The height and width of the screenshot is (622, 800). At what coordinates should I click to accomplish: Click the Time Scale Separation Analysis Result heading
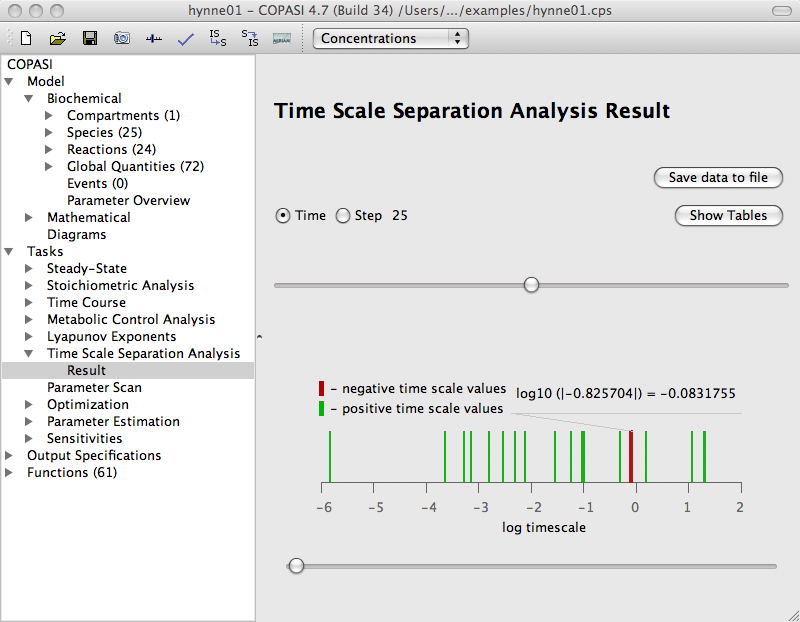pyautogui.click(x=472, y=111)
